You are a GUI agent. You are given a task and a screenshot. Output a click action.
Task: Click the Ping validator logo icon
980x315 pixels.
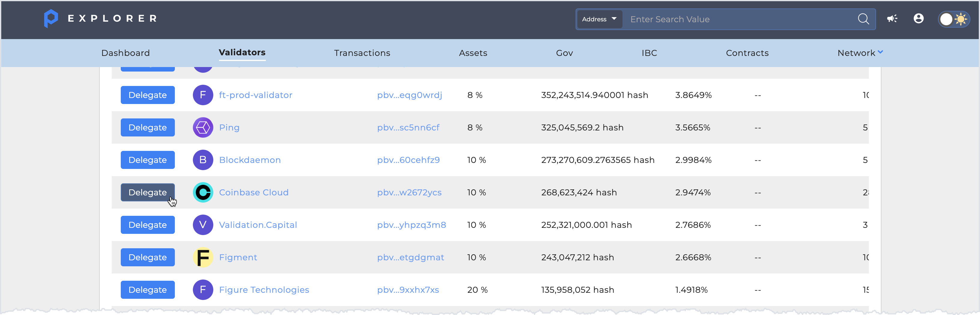[x=203, y=127]
